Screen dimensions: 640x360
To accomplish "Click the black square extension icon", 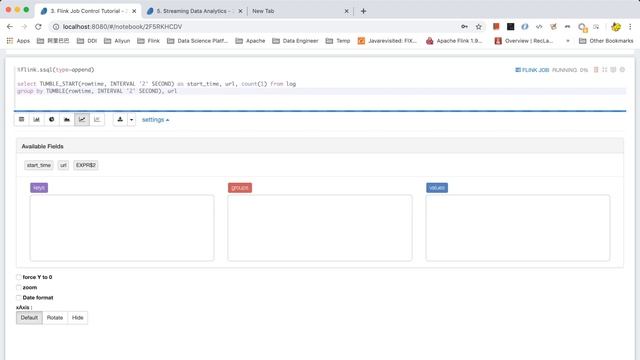I will (511, 27).
